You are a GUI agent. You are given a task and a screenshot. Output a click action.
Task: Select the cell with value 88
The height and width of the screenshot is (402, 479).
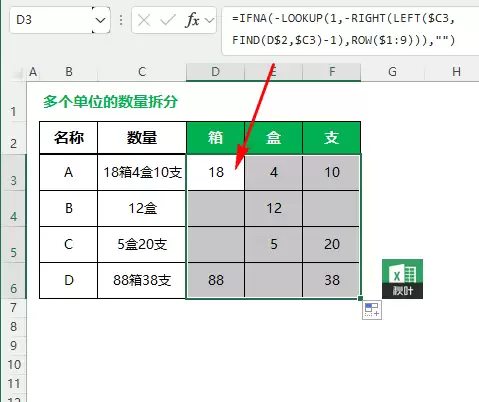216,280
